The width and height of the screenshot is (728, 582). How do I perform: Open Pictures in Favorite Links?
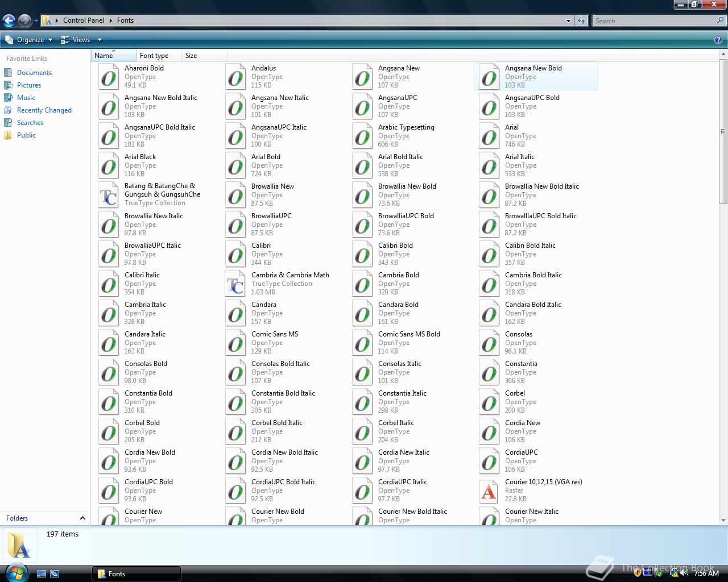(x=29, y=85)
